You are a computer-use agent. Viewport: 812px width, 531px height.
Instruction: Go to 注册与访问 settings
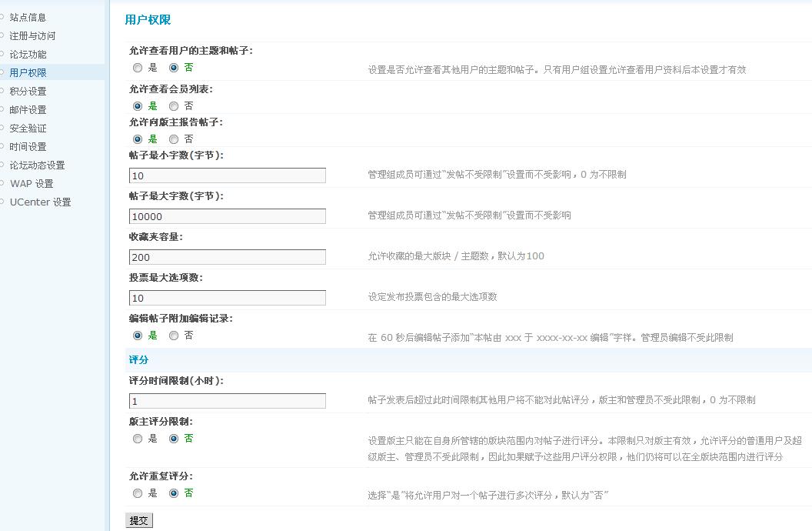pyautogui.click(x=32, y=35)
